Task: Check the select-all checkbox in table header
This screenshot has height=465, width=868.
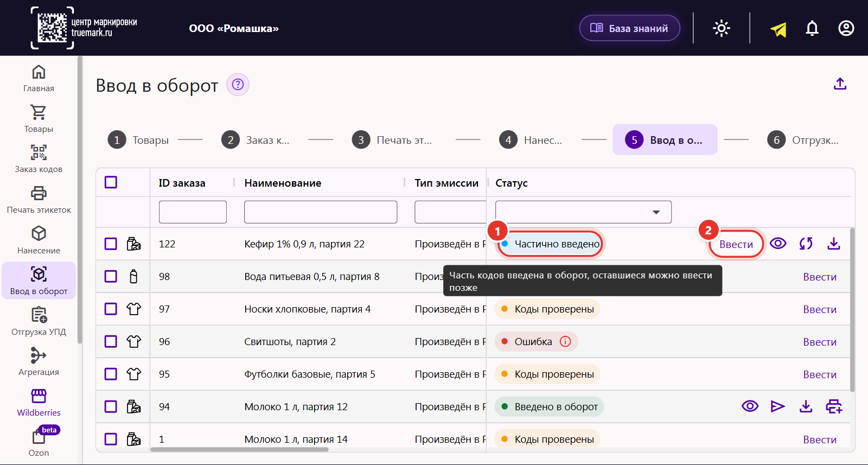Action: (x=111, y=182)
